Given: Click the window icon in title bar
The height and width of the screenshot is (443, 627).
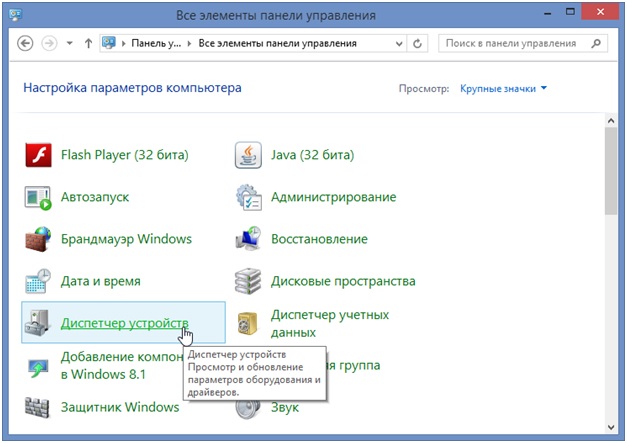Looking at the screenshot, I should point(15,14).
